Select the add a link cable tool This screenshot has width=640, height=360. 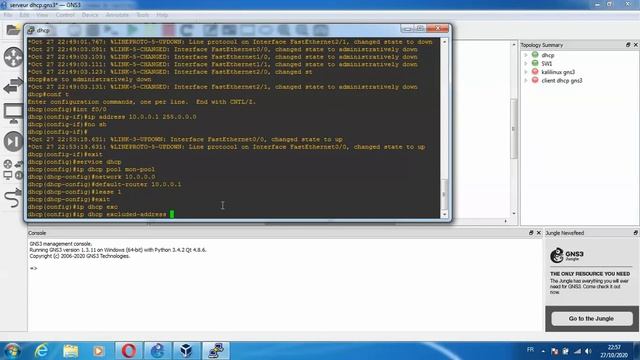13,198
